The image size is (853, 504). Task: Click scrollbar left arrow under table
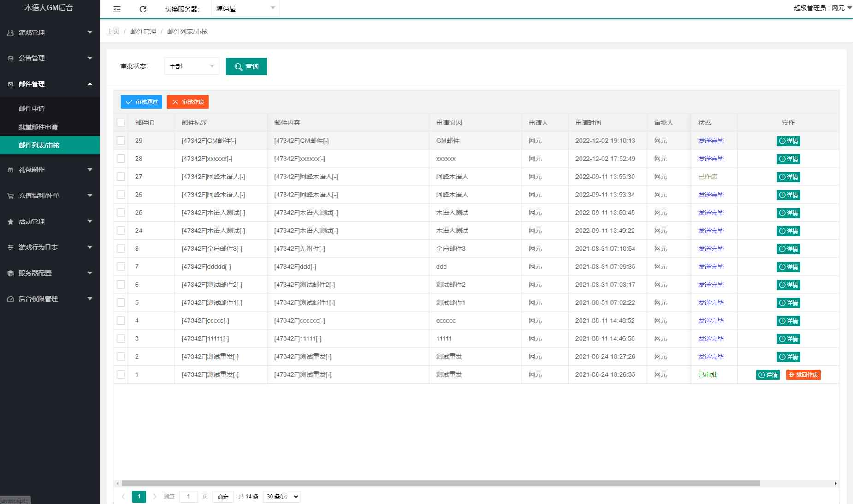pos(118,483)
